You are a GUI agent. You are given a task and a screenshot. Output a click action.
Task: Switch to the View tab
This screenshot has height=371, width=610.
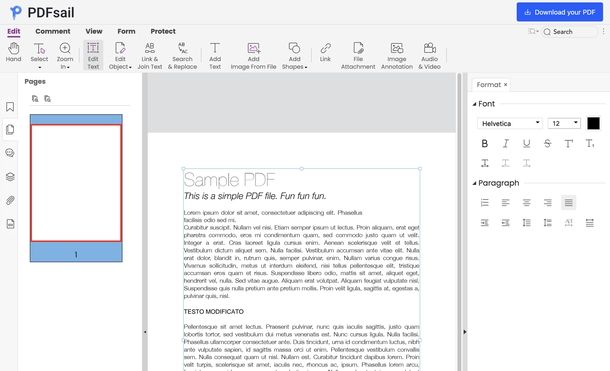[94, 31]
